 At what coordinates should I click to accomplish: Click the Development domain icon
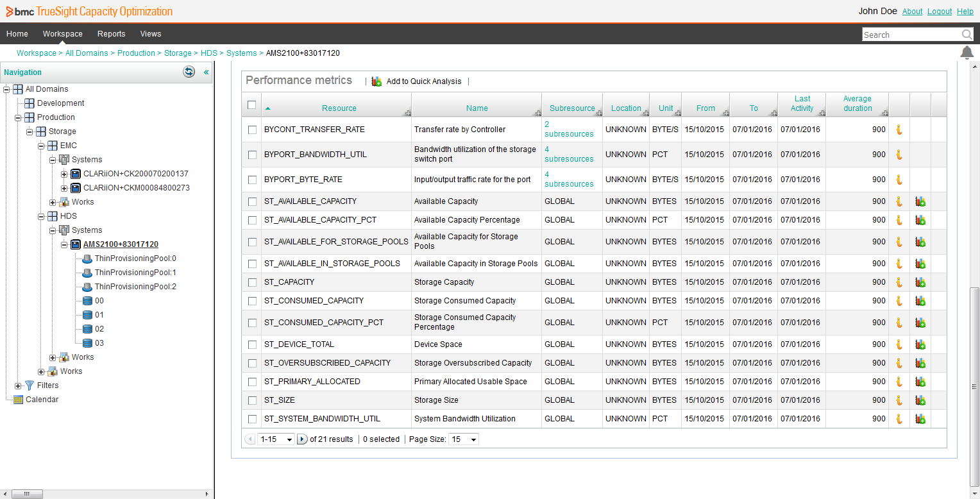30,103
